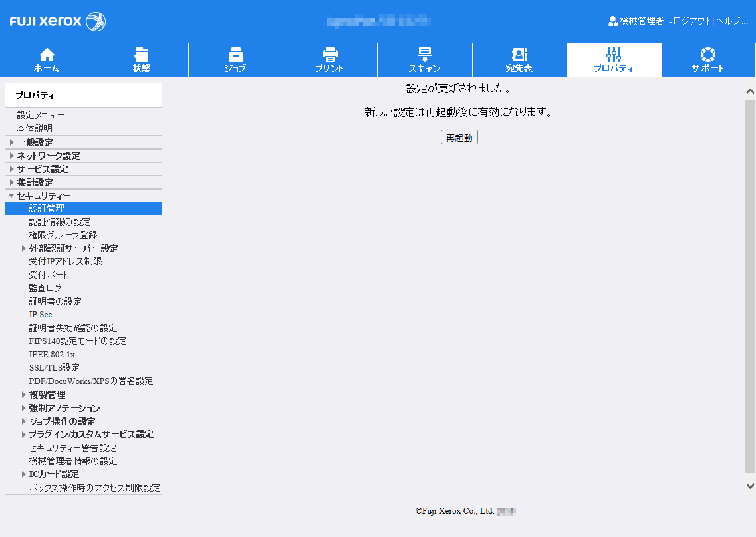The image size is (756, 537).
Task: Select the Job (ジョブ) tray icon
Action: coord(235,55)
